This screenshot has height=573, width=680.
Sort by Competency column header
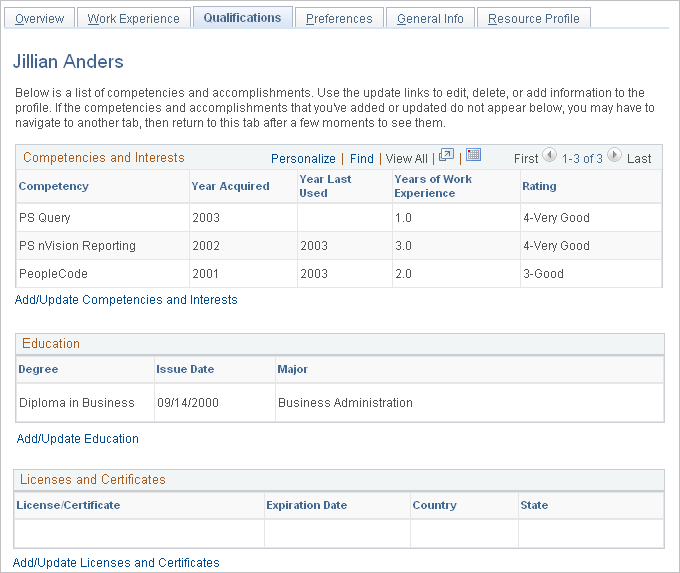pos(54,186)
